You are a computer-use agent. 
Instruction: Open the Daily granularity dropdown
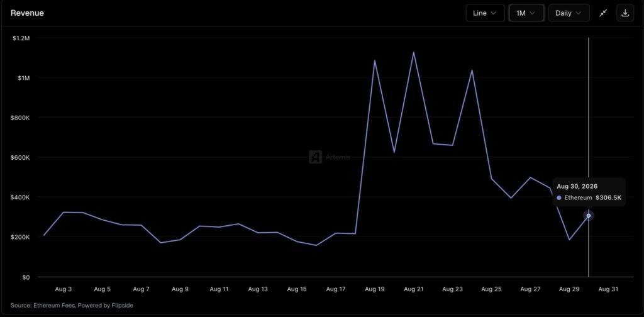pos(569,13)
